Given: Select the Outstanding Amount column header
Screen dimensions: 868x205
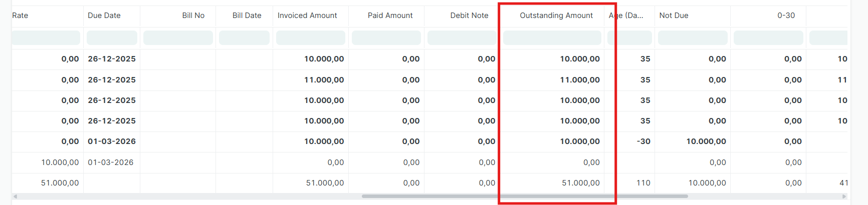Looking at the screenshot, I should click(x=556, y=15).
